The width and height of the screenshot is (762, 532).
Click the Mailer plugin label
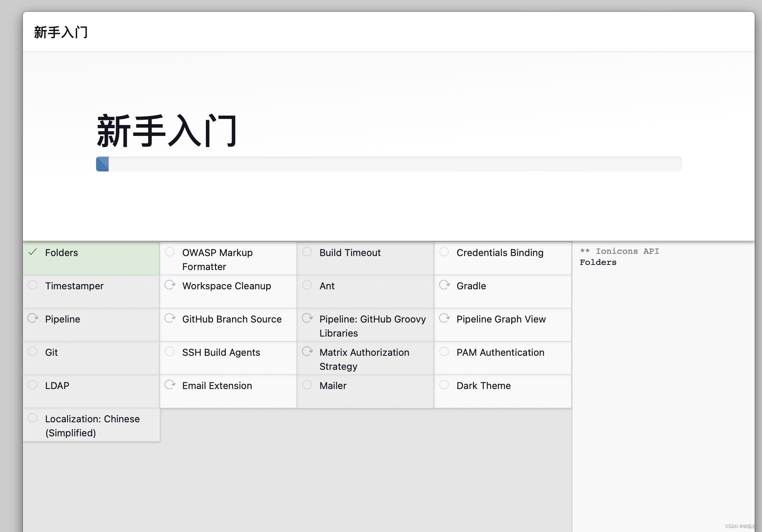(333, 386)
